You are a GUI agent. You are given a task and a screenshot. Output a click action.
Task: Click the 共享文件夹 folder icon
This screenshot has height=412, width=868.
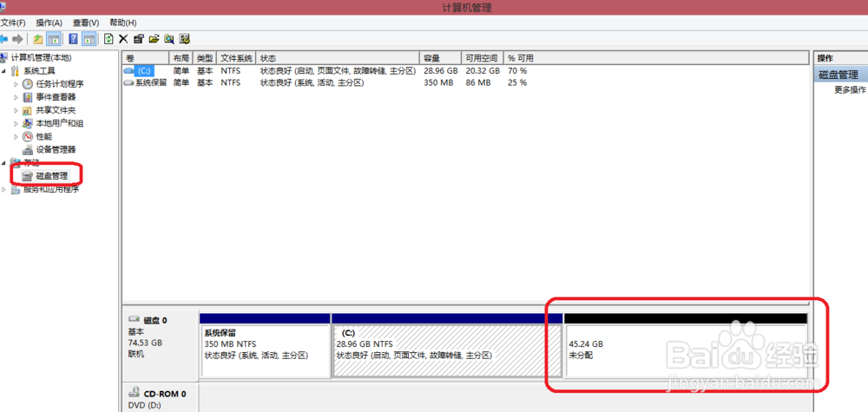(x=27, y=110)
